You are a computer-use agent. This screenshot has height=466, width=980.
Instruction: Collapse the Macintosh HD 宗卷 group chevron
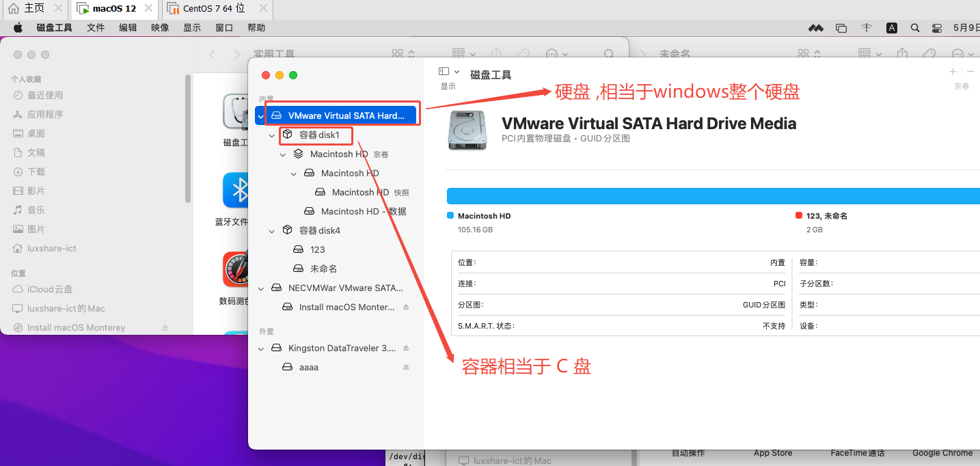tap(283, 154)
